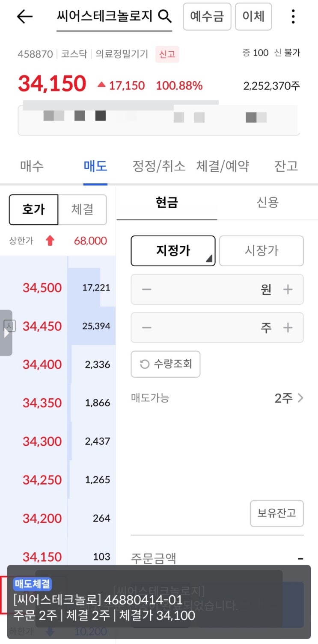Viewport: 318px width, 644px height.
Task: Open the 예수금 button
Action: pos(207,17)
